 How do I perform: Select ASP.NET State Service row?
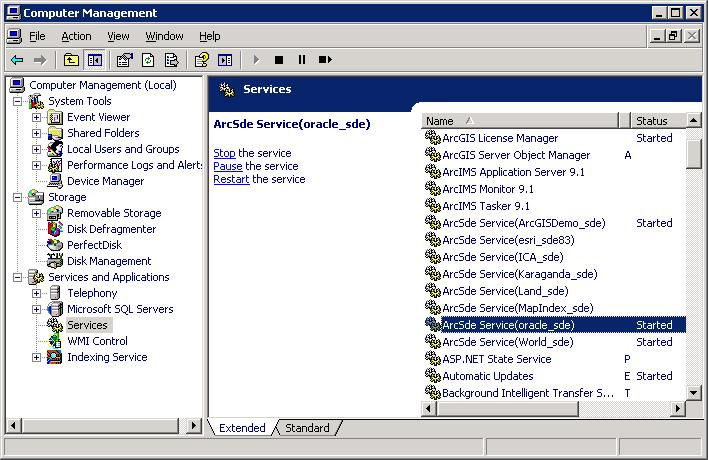[x=554, y=359]
